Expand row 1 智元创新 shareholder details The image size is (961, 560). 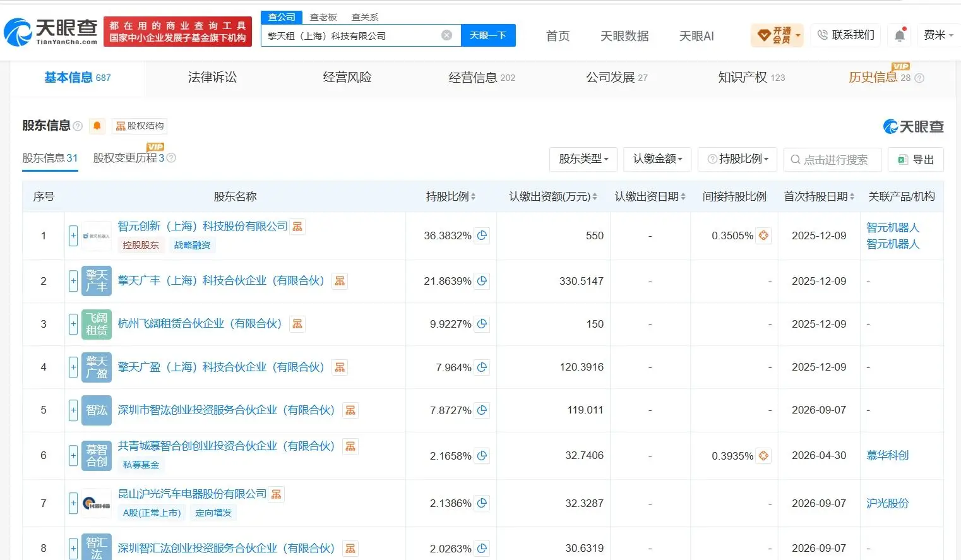73,235
